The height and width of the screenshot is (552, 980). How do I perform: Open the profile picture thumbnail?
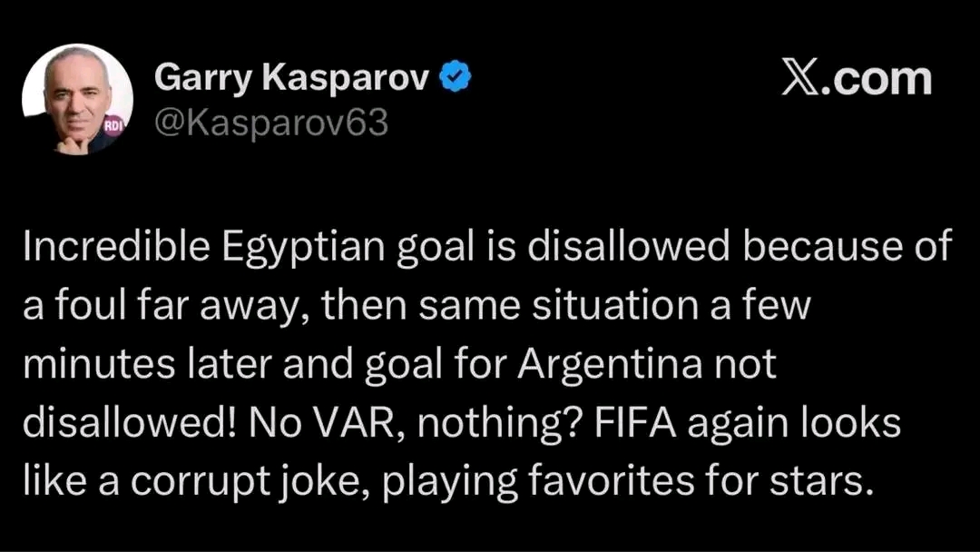pos(77,99)
